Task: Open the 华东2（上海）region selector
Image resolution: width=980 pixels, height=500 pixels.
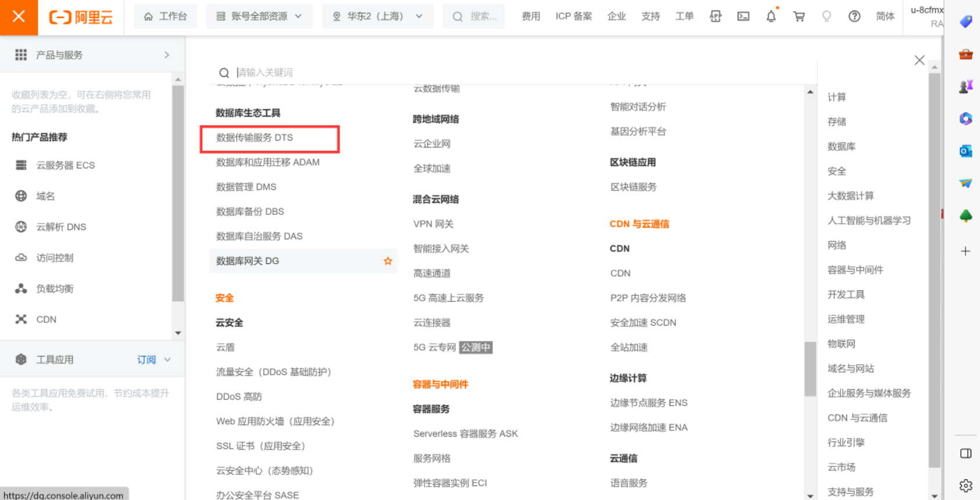Action: coord(377,16)
